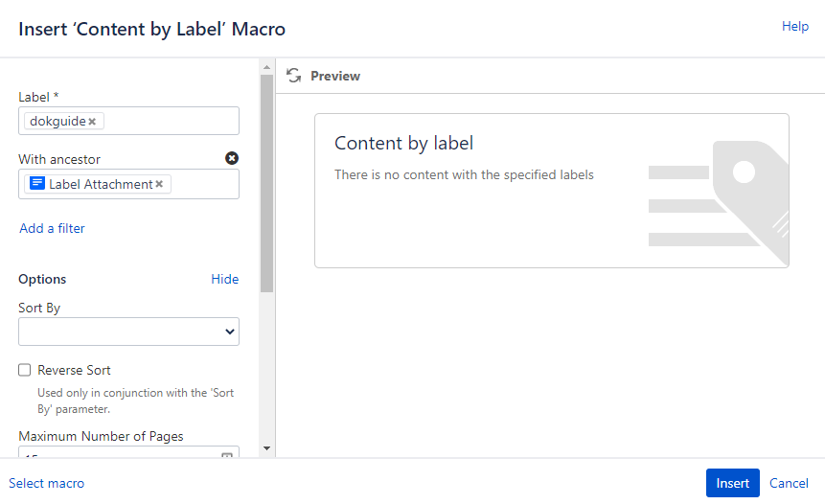Open the Sort By dropdown
825x504 pixels.
(128, 332)
